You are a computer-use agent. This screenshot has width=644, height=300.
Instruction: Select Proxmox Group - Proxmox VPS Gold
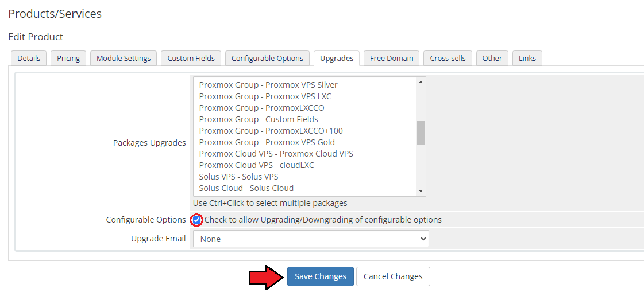point(304,143)
